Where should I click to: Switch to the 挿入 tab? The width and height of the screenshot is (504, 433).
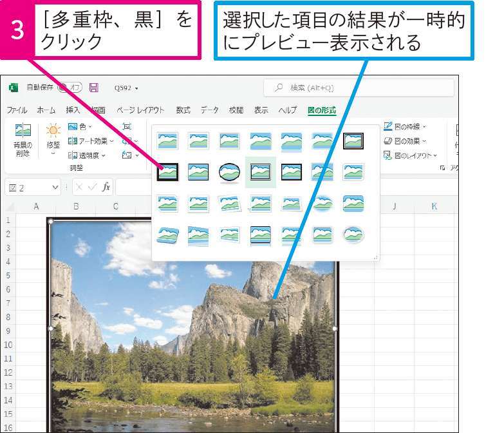73,110
